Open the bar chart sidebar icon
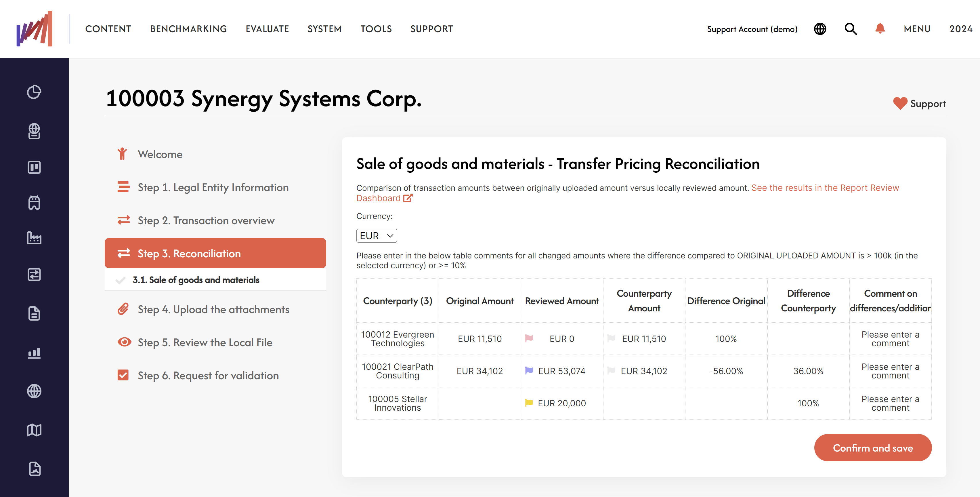The height and width of the screenshot is (497, 980). coord(34,353)
